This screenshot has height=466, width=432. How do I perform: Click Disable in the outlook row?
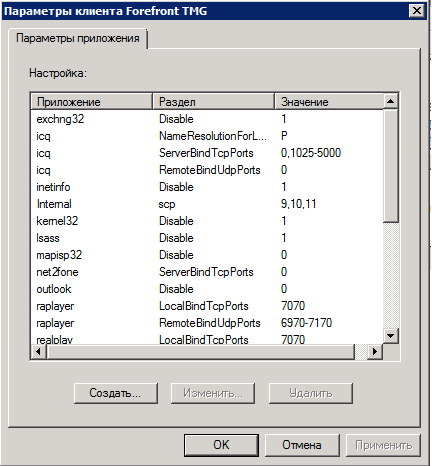coord(176,289)
